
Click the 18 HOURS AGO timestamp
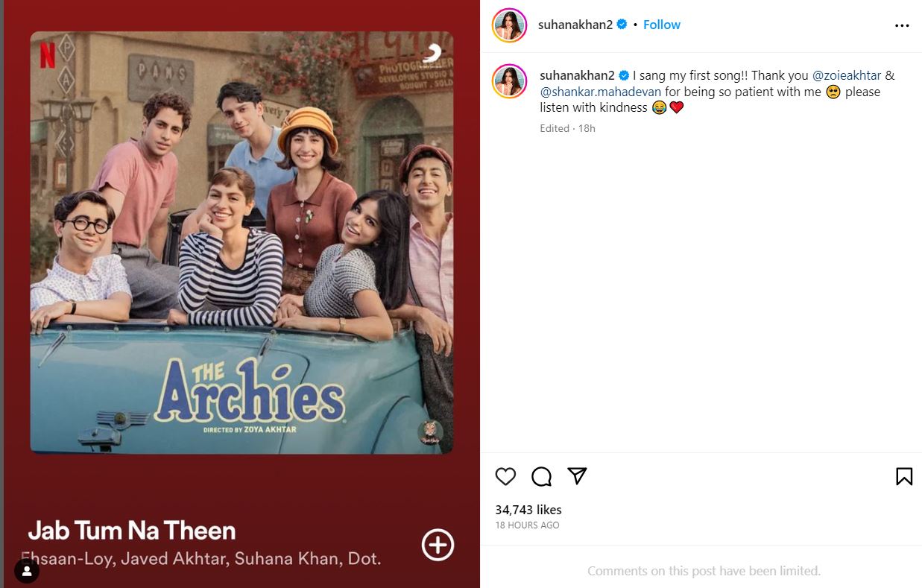527,525
